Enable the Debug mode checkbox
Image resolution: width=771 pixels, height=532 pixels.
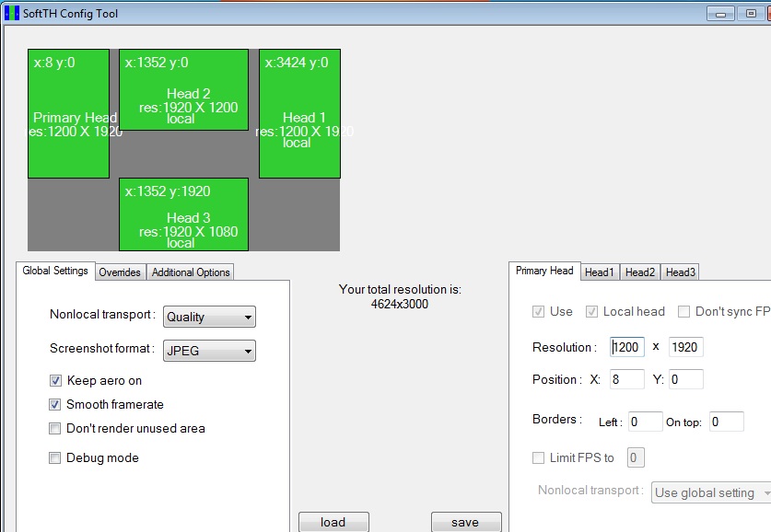(54, 457)
